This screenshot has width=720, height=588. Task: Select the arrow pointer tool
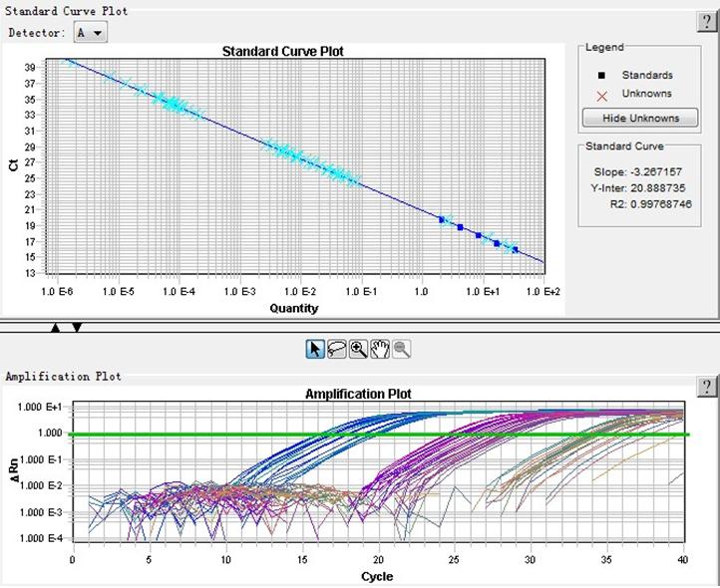[x=315, y=349]
